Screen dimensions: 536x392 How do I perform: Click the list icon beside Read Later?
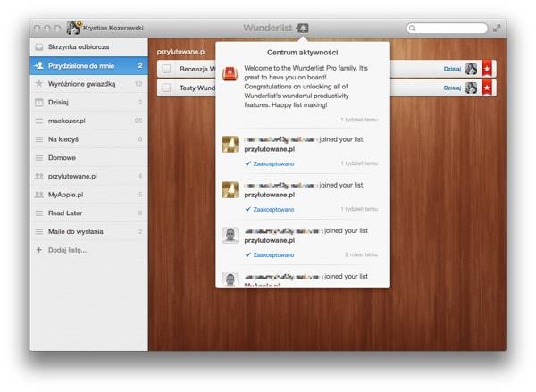tap(39, 213)
